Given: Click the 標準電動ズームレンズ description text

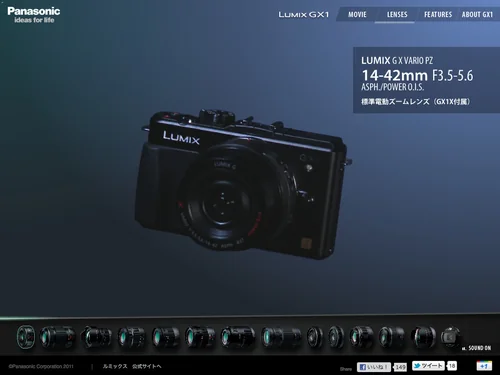Looking at the screenshot, I should 416,101.
